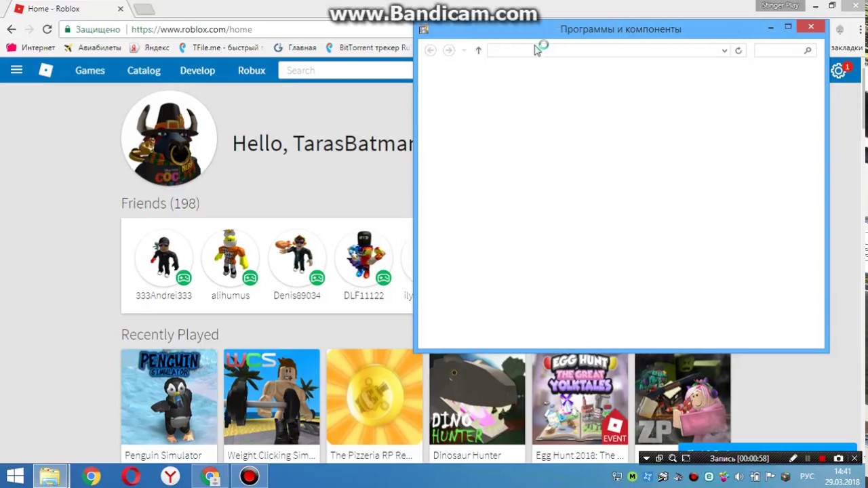This screenshot has height=488, width=868.
Task: Click the Chrome address bar URL
Action: (191, 29)
